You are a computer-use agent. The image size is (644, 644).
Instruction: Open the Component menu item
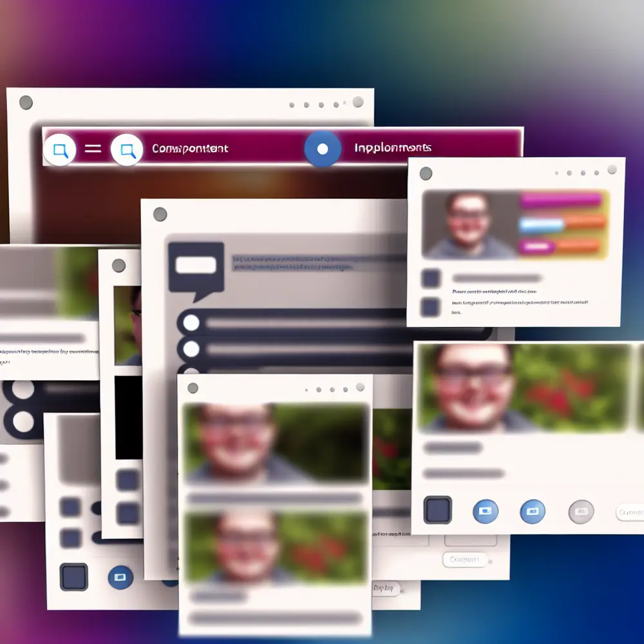pyautogui.click(x=189, y=148)
